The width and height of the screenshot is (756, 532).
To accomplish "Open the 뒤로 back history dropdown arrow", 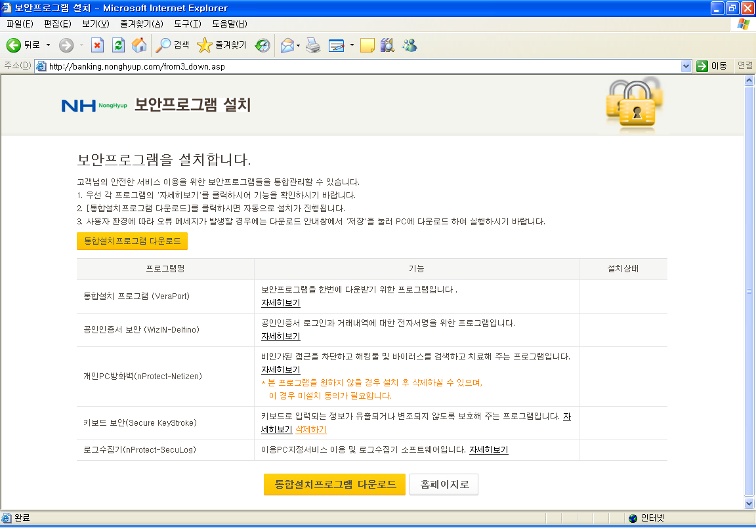I will 48,45.
